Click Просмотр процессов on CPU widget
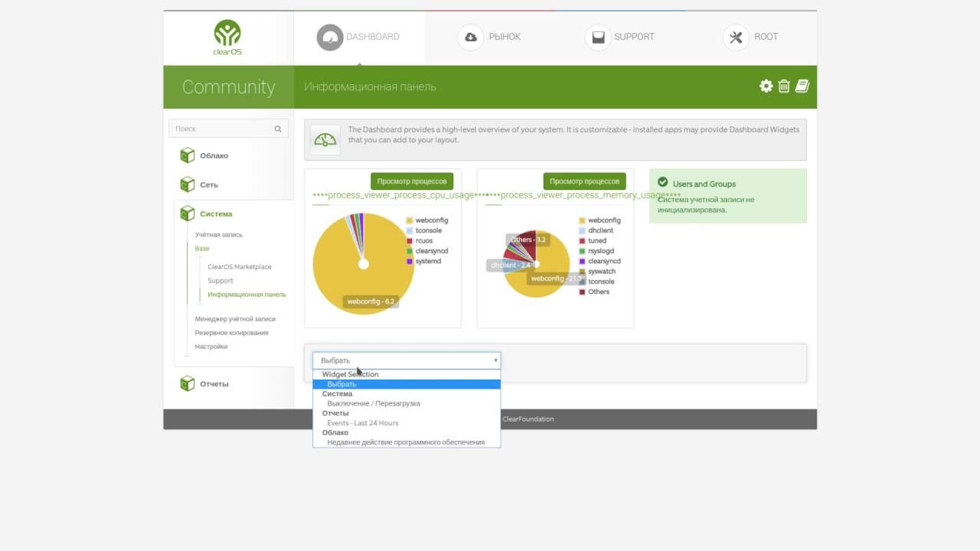This screenshot has height=551, width=980. [x=412, y=181]
